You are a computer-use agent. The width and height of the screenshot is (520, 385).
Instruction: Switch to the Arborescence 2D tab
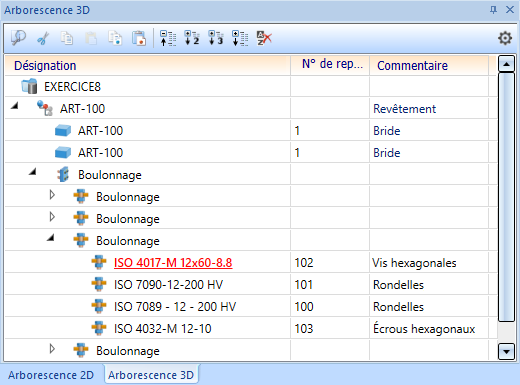click(51, 375)
